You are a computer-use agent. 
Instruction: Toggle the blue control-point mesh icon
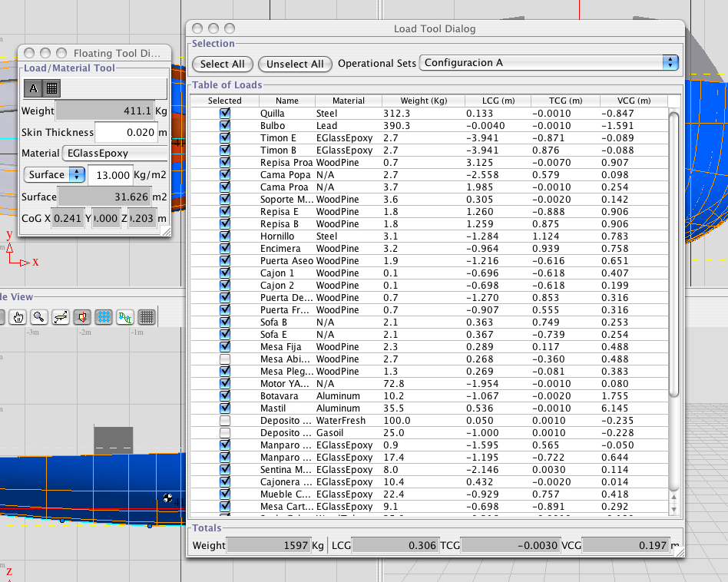pos(104,316)
